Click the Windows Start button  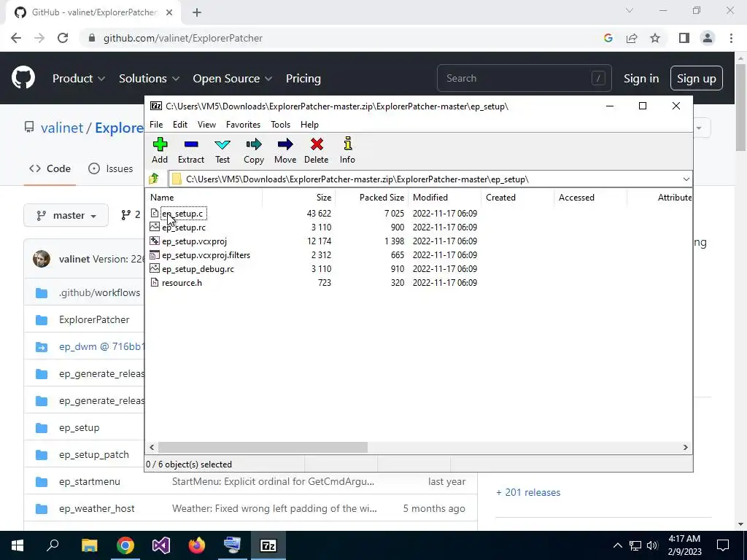pyautogui.click(x=18, y=545)
